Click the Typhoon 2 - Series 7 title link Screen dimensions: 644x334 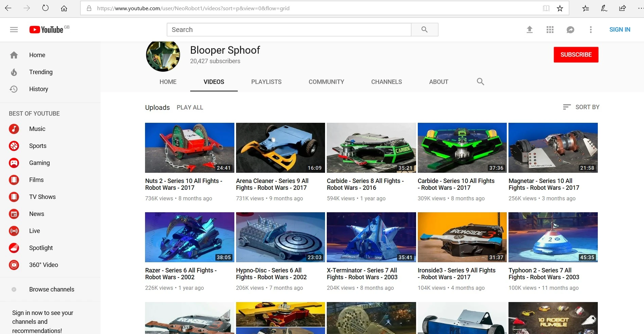(x=544, y=274)
